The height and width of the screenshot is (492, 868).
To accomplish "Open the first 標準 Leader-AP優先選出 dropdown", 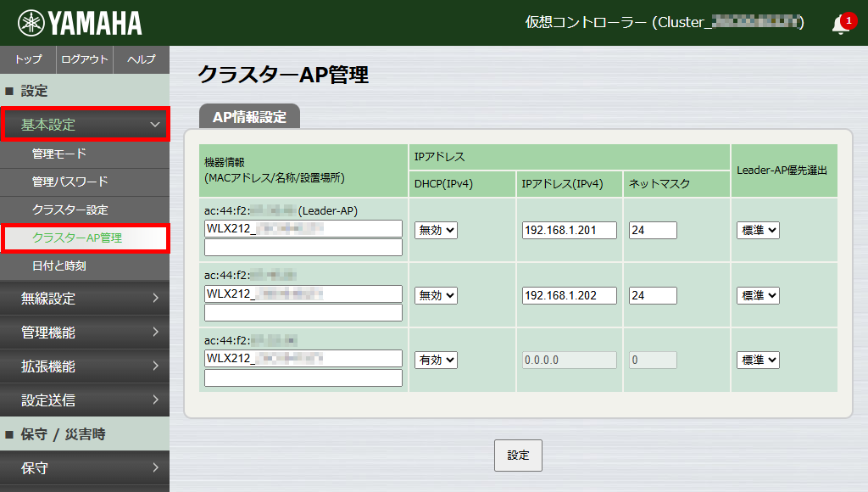I will pyautogui.click(x=757, y=230).
